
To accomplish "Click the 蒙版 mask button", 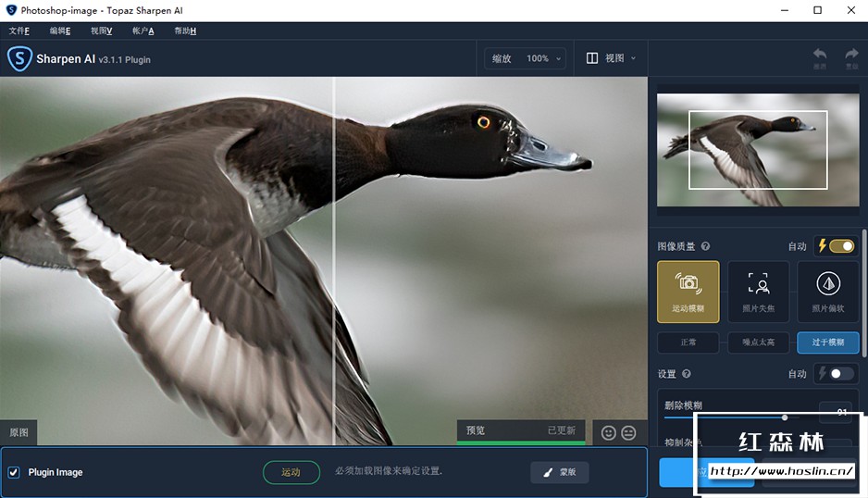I will click(x=560, y=472).
